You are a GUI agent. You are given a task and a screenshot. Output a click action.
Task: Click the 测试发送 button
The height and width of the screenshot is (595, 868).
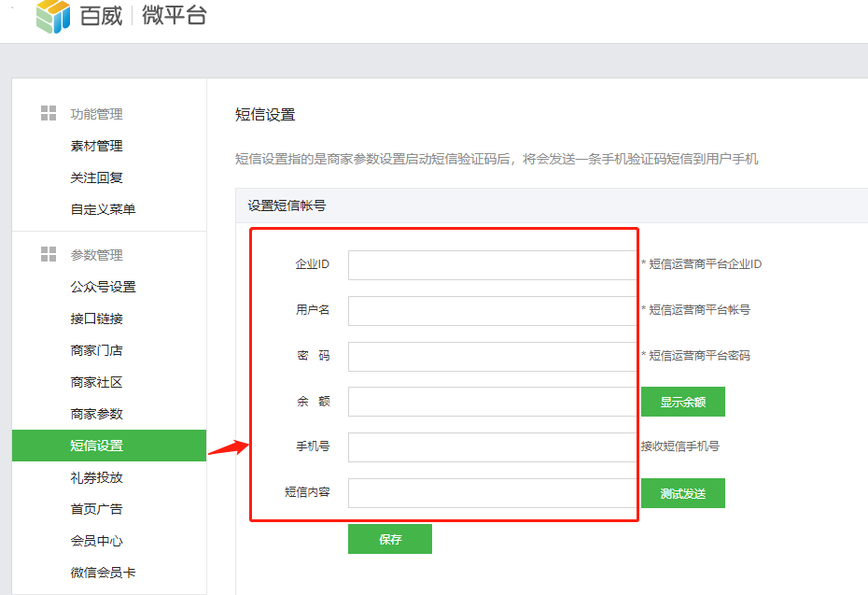pyautogui.click(x=682, y=493)
